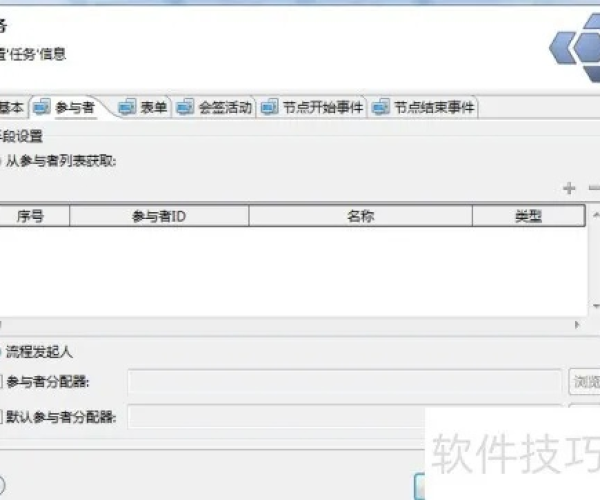The height and width of the screenshot is (500, 600).
Task: Click the 默认参与者分配器 input field
Action: pyautogui.click(x=276, y=416)
